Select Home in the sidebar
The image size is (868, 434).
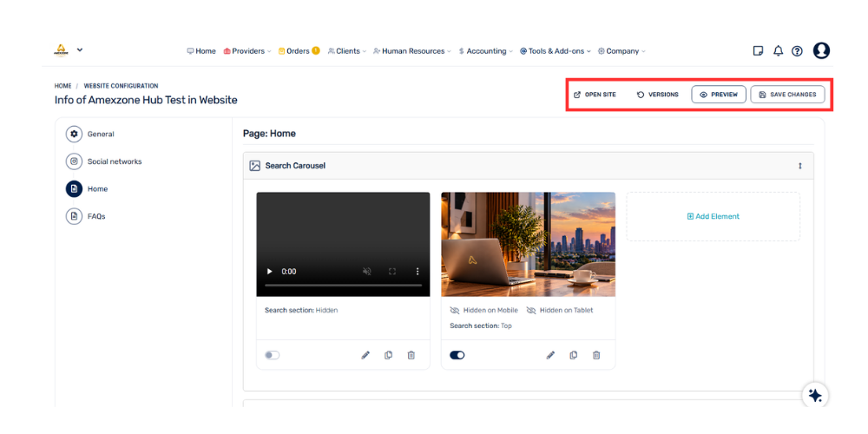tap(87, 188)
